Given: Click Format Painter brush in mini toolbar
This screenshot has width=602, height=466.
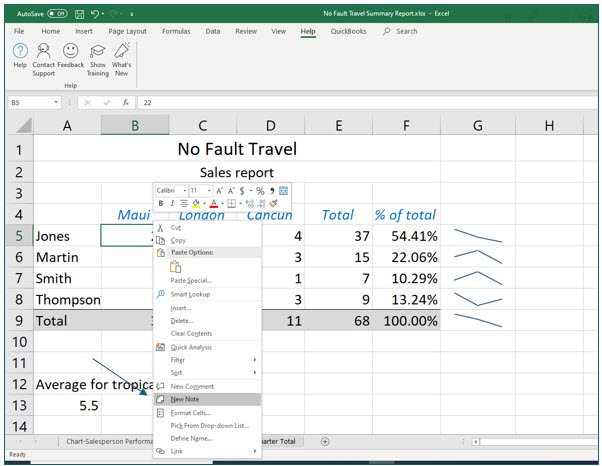Looking at the screenshot, I should coord(273,203).
